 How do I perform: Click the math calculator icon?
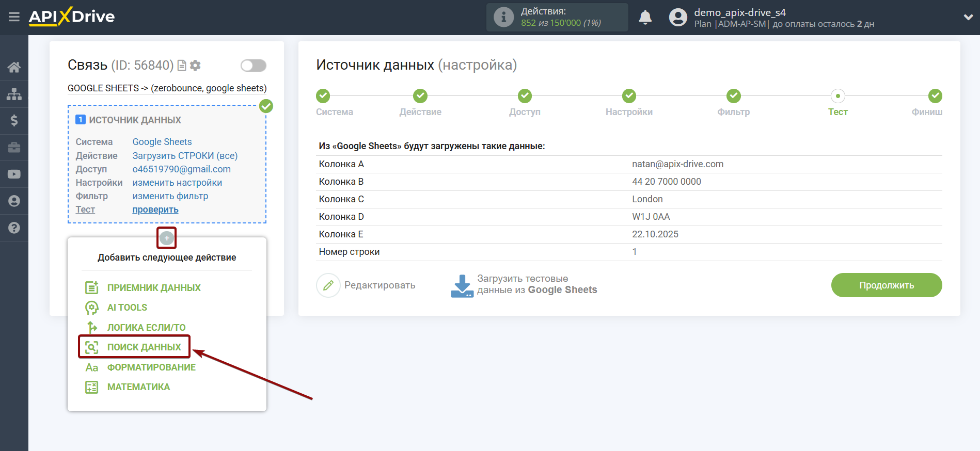(x=92, y=387)
